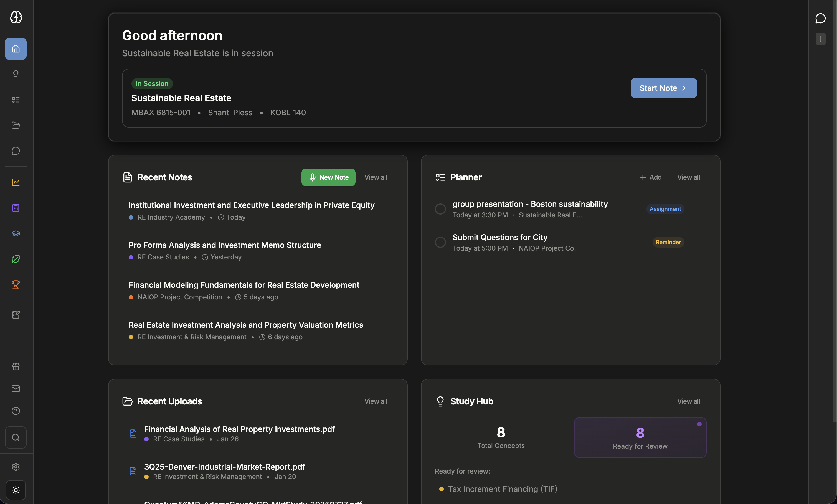Screen dimensions: 837x504
Task: Select the lightbulb concepts icon
Action: click(16, 74)
